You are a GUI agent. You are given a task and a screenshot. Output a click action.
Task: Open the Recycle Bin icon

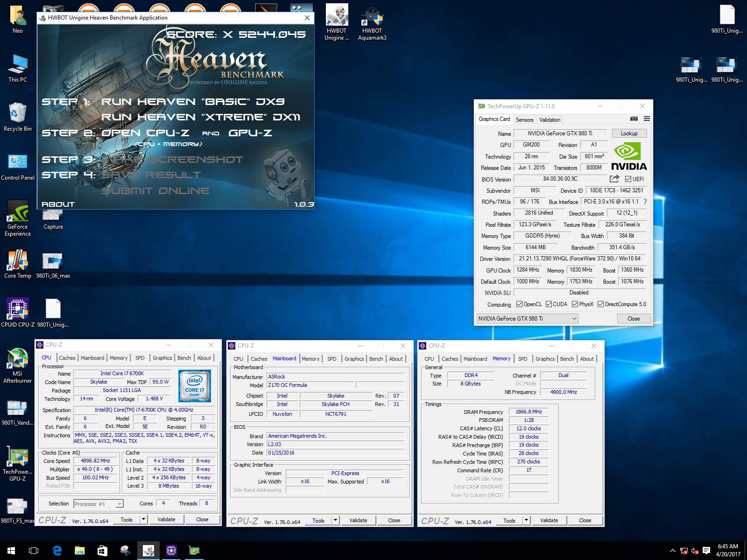(17, 118)
